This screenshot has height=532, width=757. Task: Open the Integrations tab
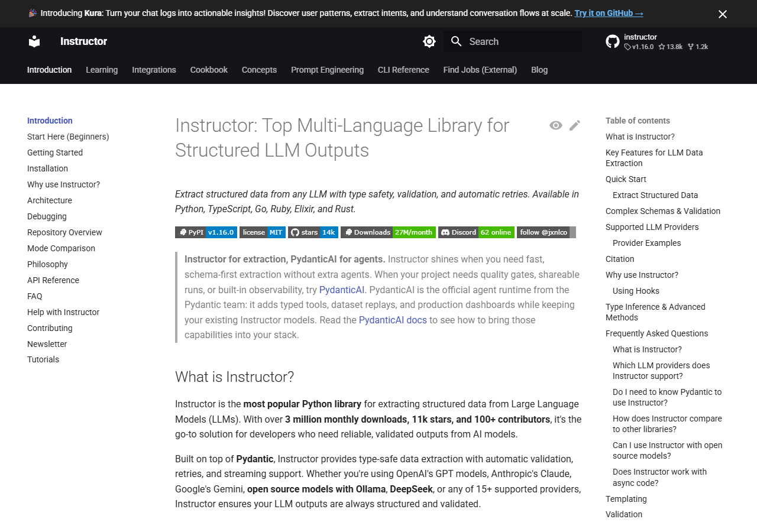(154, 70)
